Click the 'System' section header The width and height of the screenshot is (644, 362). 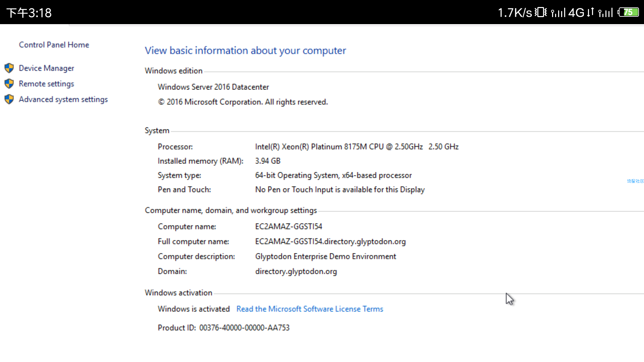coord(157,130)
